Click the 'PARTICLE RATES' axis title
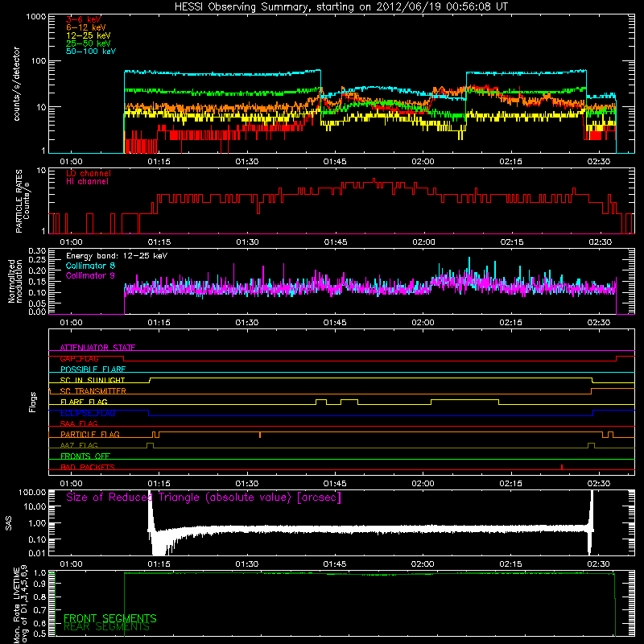This screenshot has height=644, width=644. click(19, 201)
